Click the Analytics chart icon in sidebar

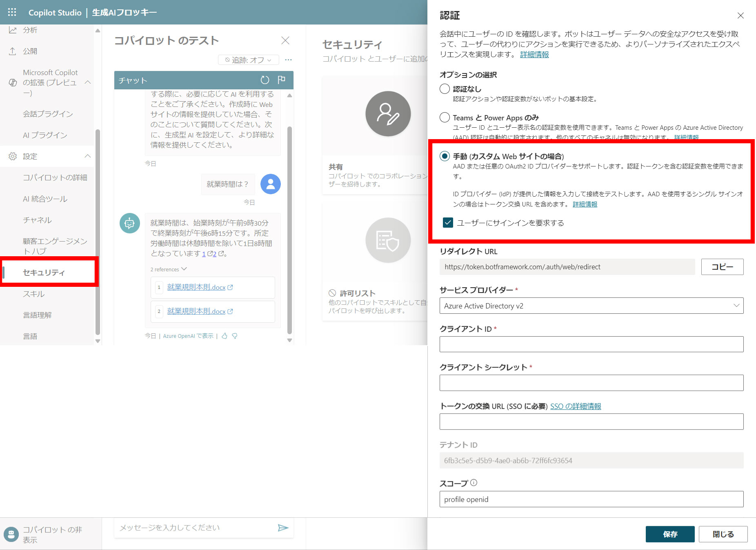click(13, 30)
